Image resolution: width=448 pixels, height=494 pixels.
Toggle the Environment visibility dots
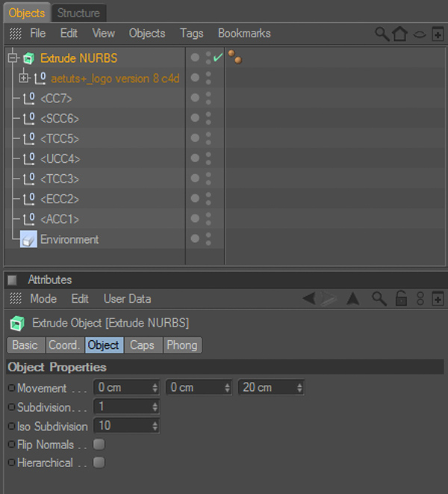(x=208, y=239)
